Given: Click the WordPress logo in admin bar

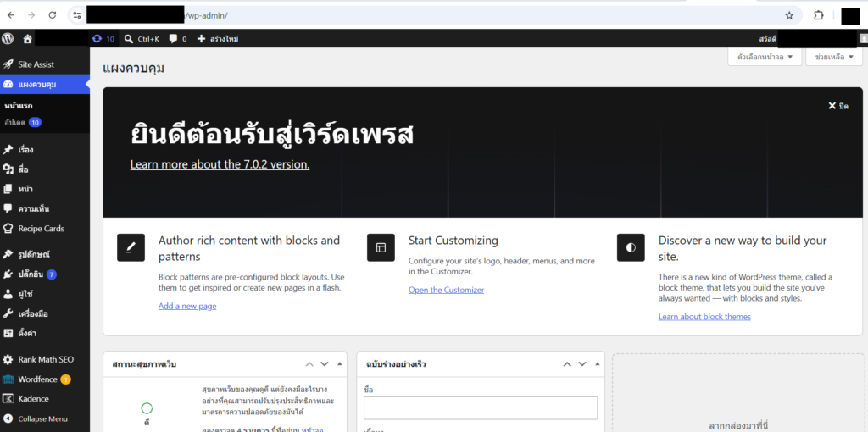Looking at the screenshot, I should click(x=8, y=39).
